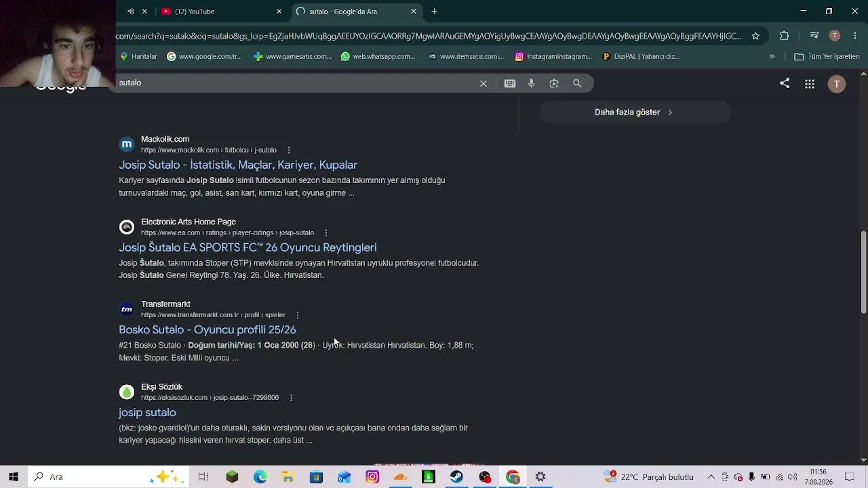The height and width of the screenshot is (488, 868).
Task: Open the on-screen keyboard input tool
Action: pyautogui.click(x=510, y=83)
